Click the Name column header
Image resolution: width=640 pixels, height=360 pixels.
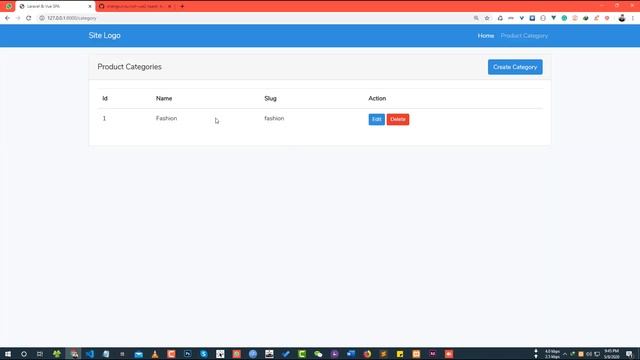(164, 98)
